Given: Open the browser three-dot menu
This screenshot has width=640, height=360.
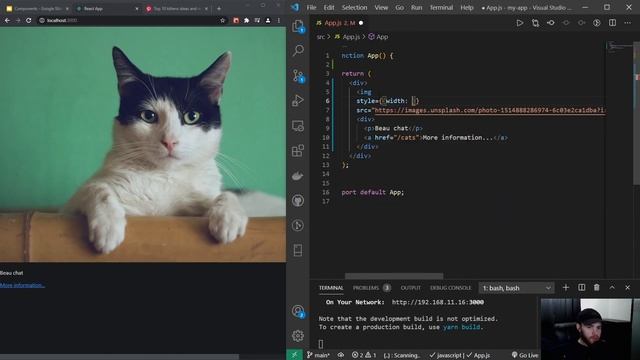Looking at the screenshot, I should (x=279, y=20).
